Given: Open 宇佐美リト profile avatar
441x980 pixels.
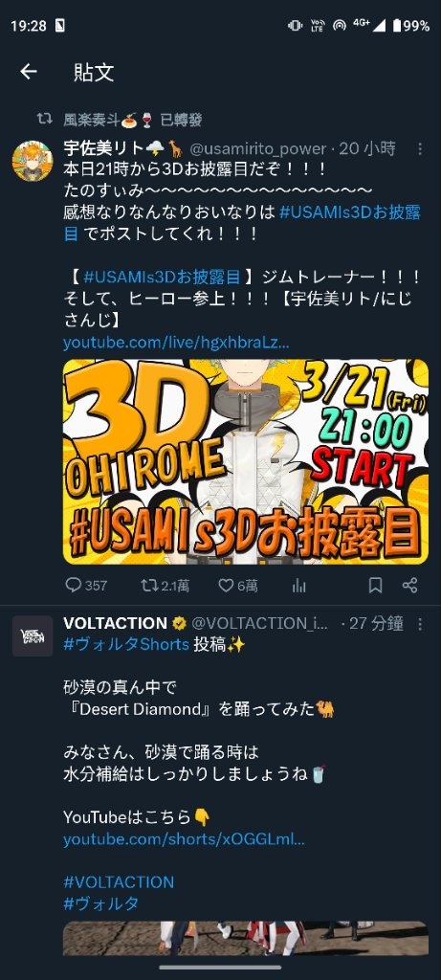Looking at the screenshot, I should click(33, 161).
